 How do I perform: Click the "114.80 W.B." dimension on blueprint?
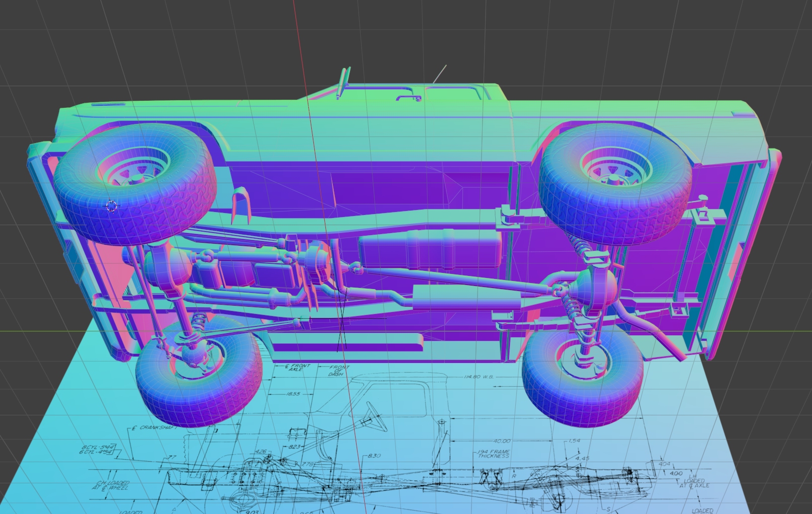pos(479,377)
